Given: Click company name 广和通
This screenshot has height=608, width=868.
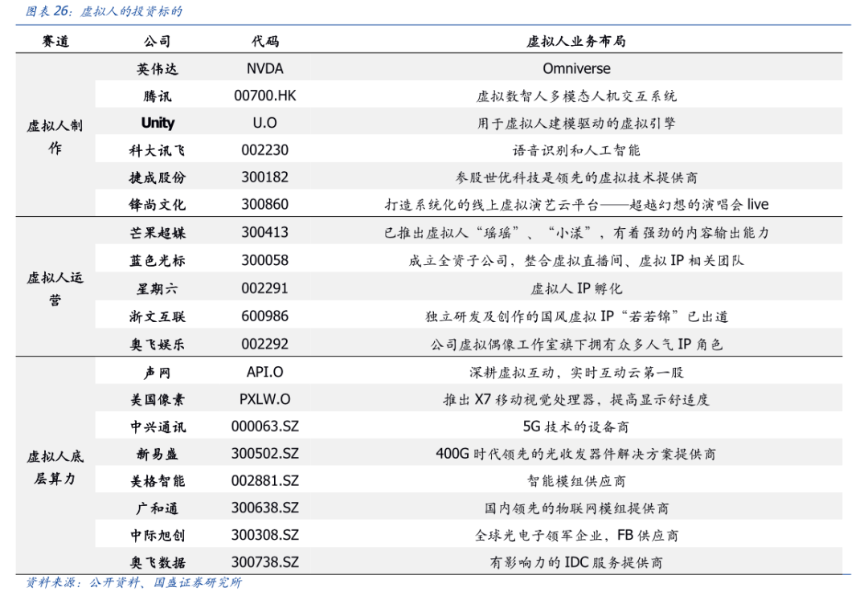Looking at the screenshot, I should pyautogui.click(x=158, y=508).
